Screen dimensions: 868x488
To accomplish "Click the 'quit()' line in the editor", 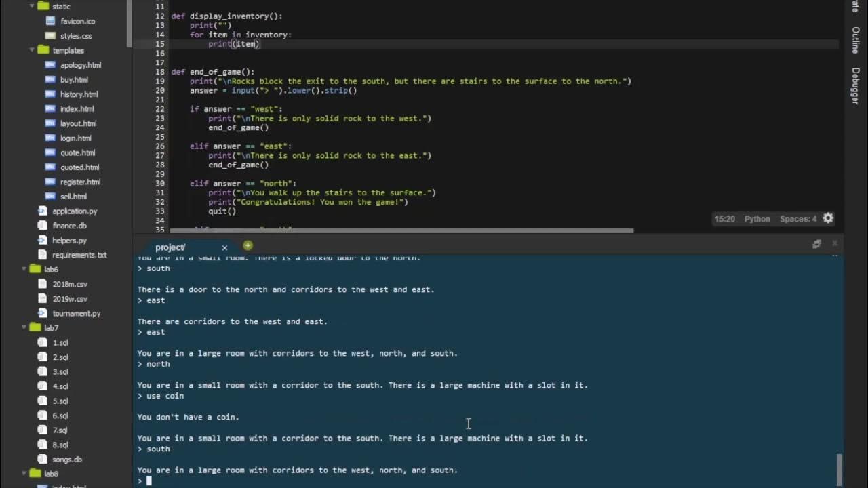I will click(222, 211).
